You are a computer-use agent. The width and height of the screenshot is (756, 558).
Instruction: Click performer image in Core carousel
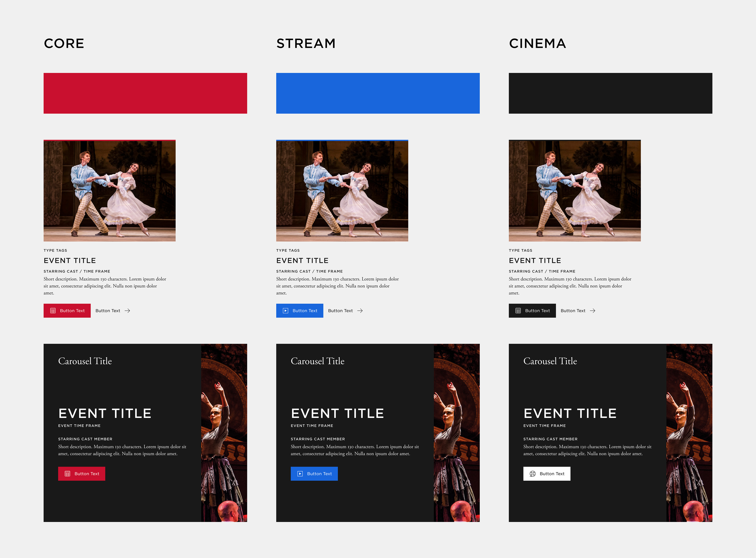pos(224,433)
